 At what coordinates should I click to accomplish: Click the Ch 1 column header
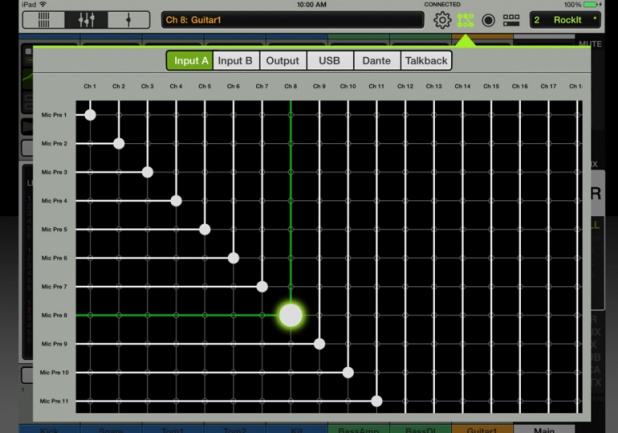(x=90, y=86)
